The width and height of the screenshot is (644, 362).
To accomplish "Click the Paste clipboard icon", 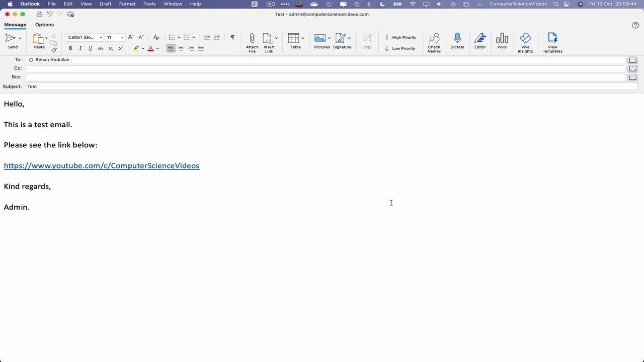I will 38,38.
